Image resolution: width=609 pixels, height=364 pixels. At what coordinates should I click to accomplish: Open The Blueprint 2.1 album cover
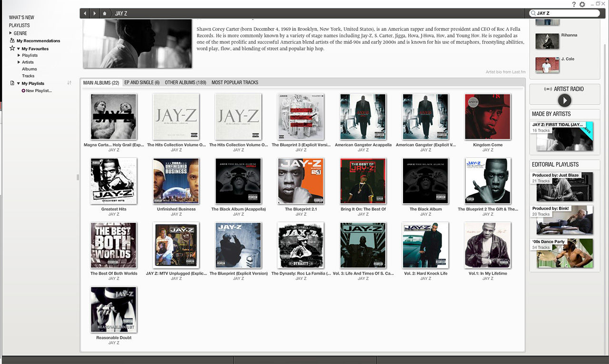(x=301, y=181)
